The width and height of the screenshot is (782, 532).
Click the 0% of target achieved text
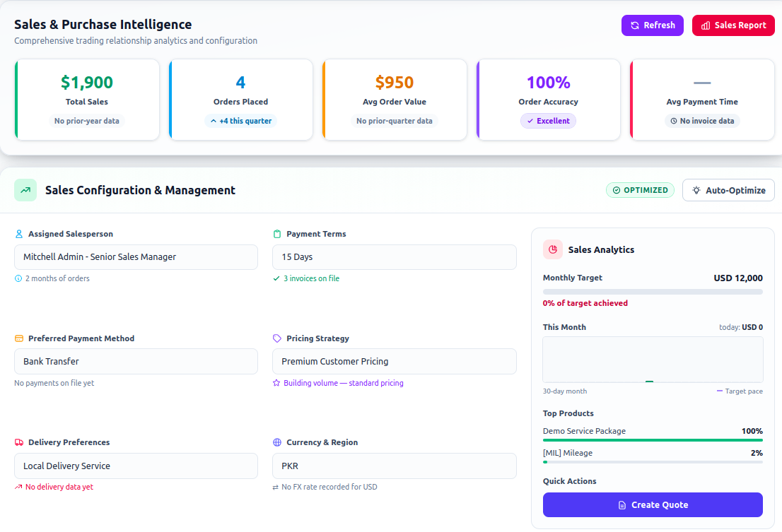pyautogui.click(x=585, y=303)
